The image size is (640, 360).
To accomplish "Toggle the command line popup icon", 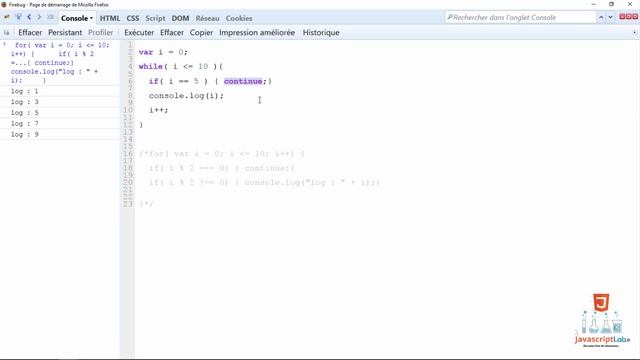I will pyautogui.click(x=51, y=17).
